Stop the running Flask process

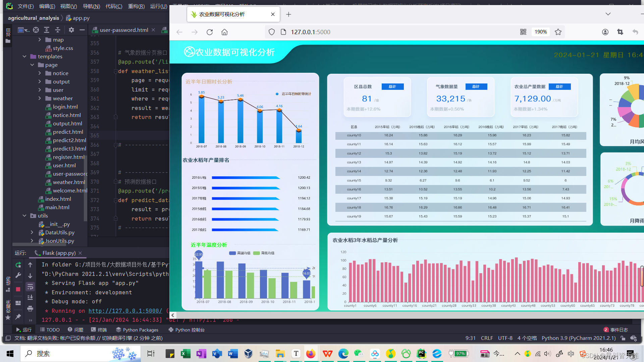tap(18, 289)
